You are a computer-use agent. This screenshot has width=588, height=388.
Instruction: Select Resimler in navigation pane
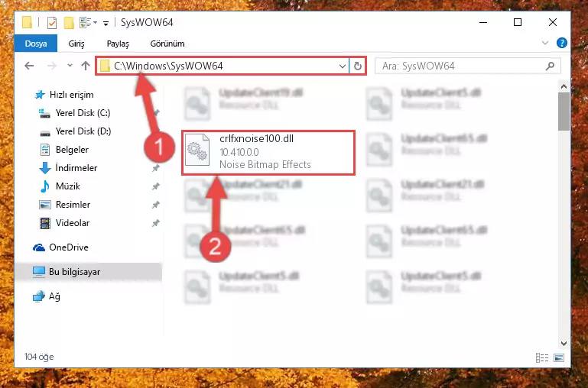point(73,205)
